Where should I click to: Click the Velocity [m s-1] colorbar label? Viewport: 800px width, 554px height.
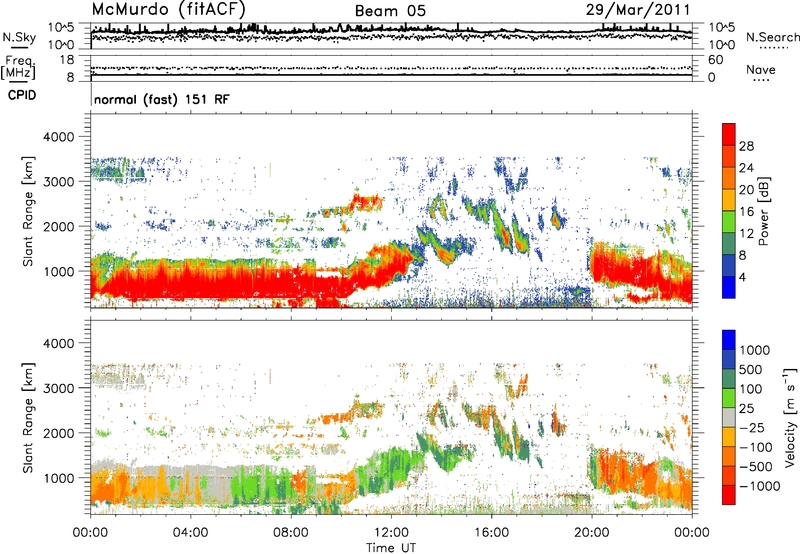(x=790, y=417)
